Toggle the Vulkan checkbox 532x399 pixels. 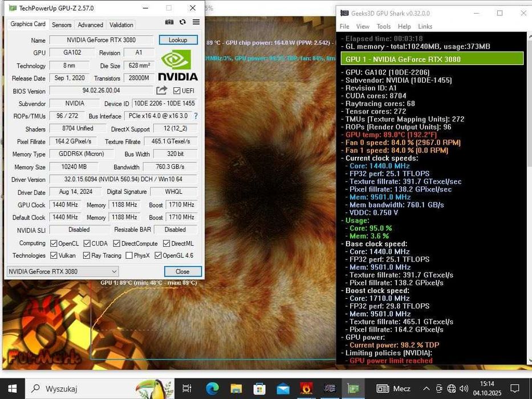(x=54, y=255)
